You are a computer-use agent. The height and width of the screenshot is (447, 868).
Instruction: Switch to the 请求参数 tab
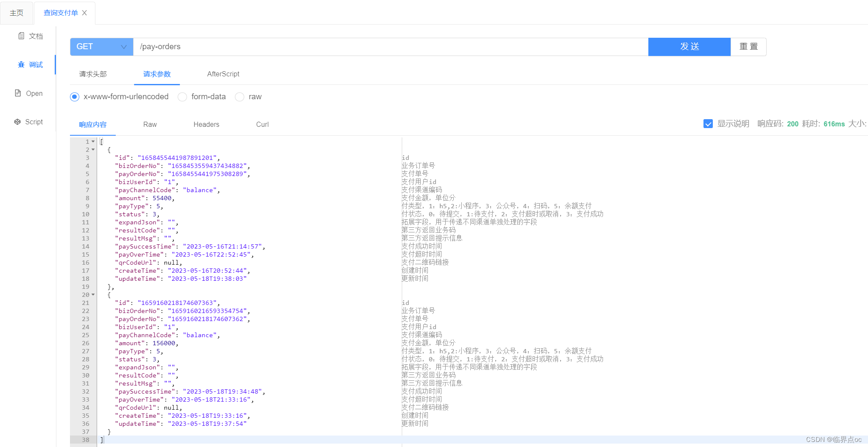pyautogui.click(x=157, y=74)
